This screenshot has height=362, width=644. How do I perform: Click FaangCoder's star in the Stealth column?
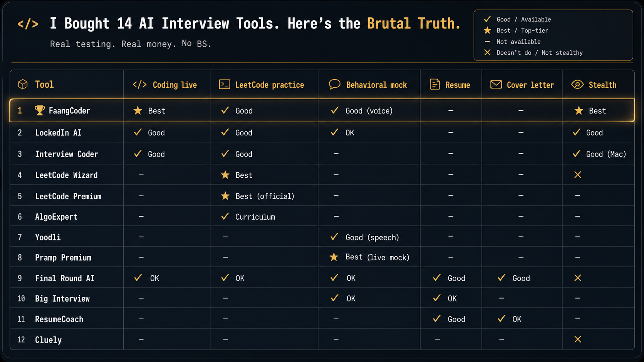(x=579, y=110)
